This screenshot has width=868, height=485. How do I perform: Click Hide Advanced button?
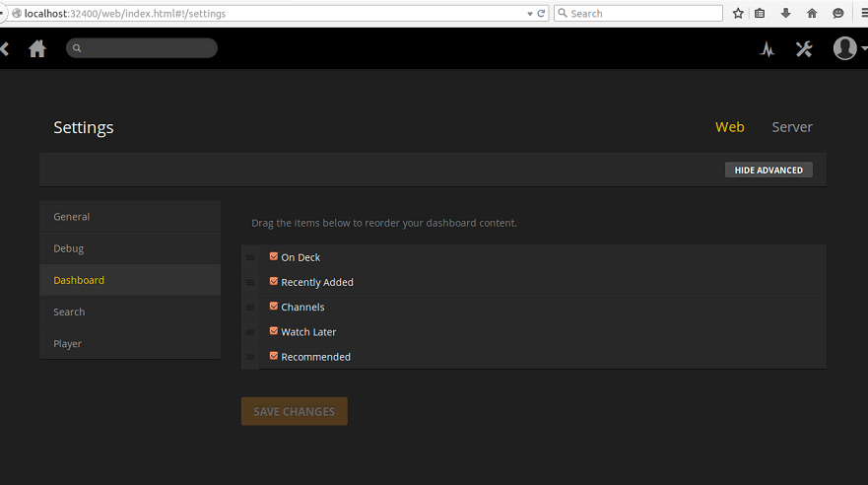768,170
